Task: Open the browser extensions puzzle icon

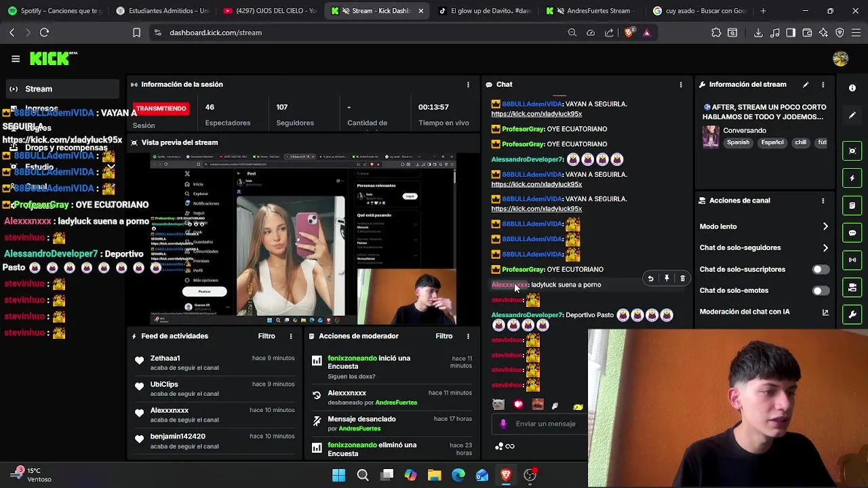Action: [716, 33]
